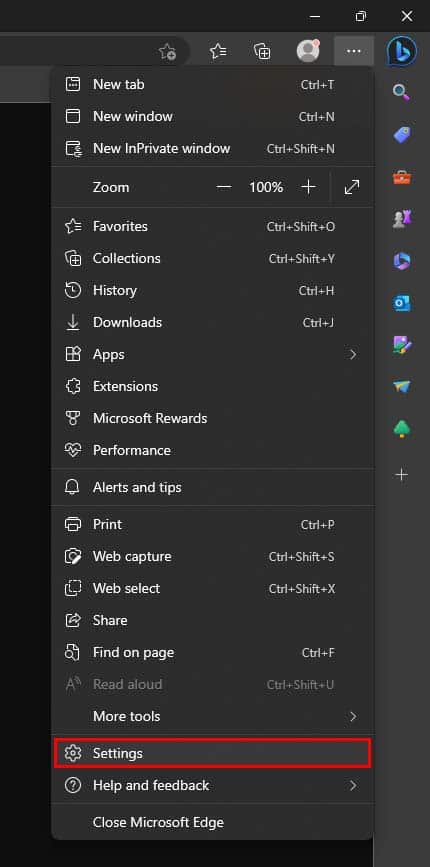Expand the Help and feedback submenu

tap(213, 786)
